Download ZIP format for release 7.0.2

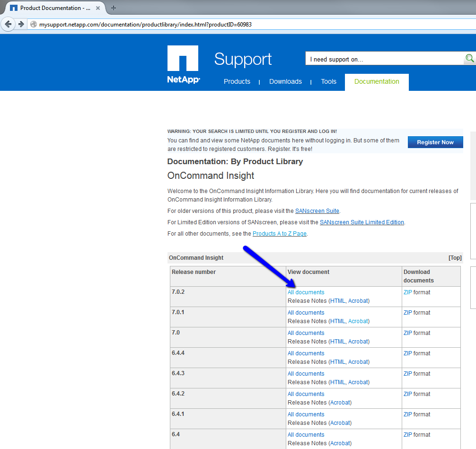pyautogui.click(x=408, y=292)
